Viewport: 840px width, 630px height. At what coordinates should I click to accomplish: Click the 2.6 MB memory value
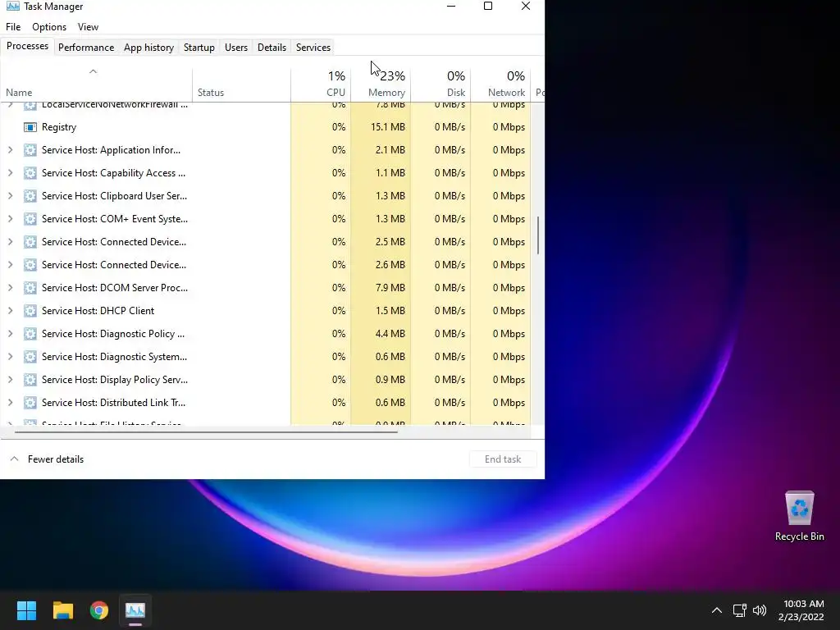tap(390, 265)
